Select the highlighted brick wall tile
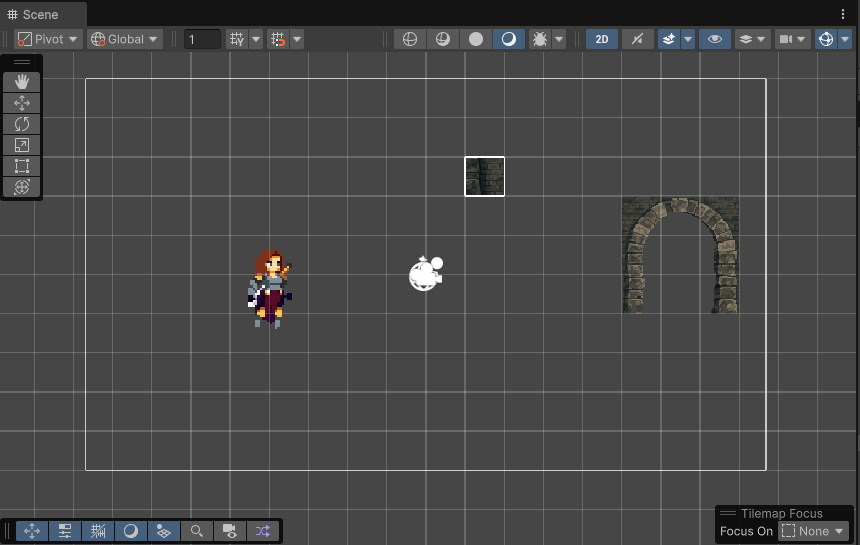This screenshot has width=860, height=545. point(484,176)
